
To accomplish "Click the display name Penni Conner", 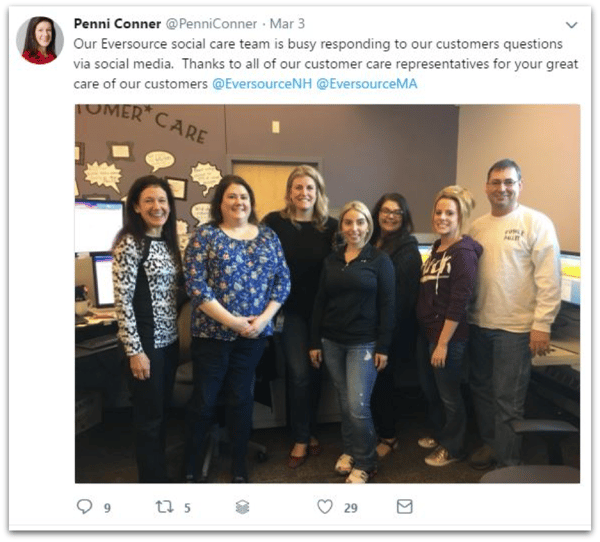I will (x=117, y=24).
